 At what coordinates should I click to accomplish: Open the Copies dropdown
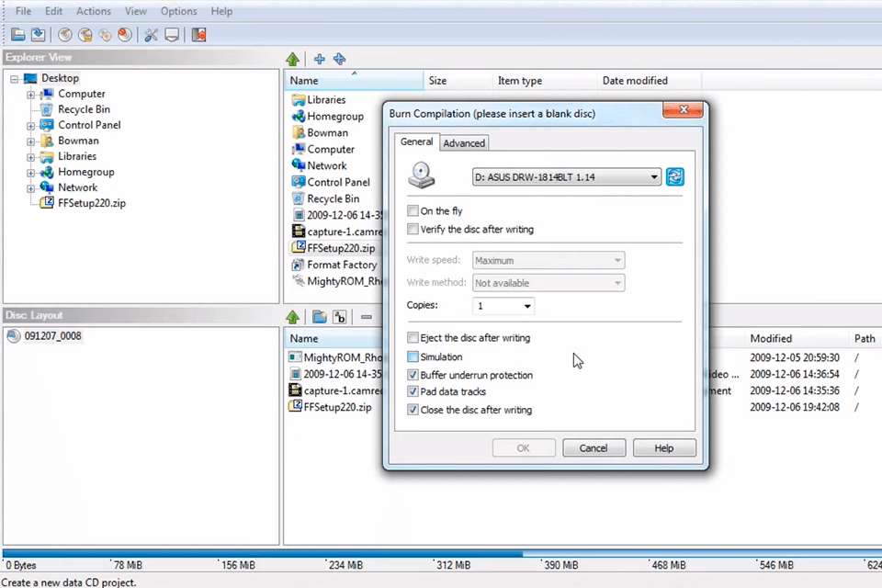(527, 306)
